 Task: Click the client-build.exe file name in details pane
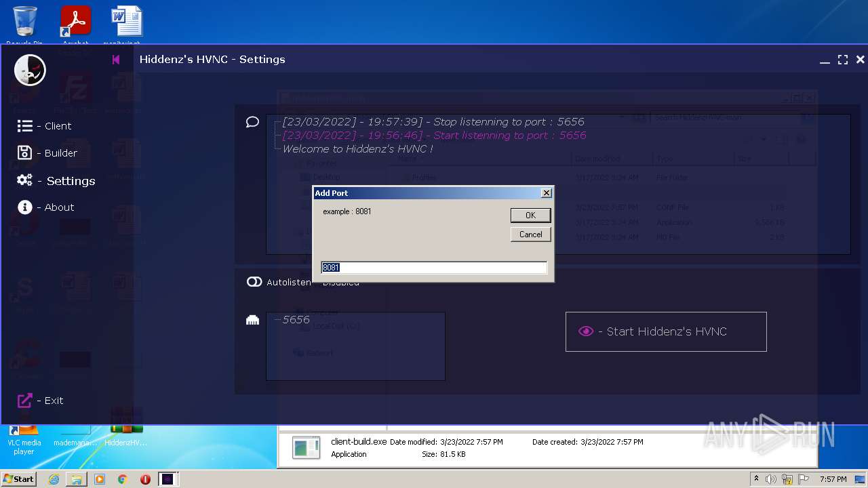pyautogui.click(x=359, y=441)
